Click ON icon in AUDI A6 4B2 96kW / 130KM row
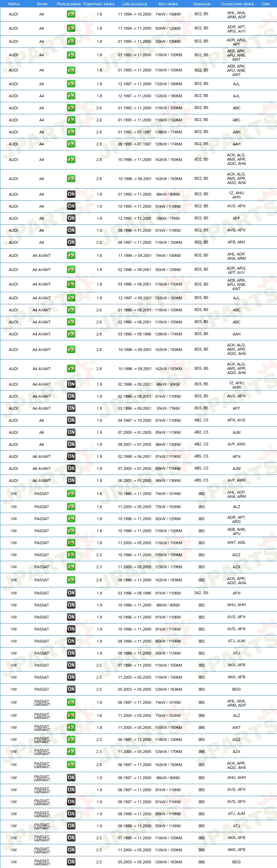The height and width of the screenshot is (868, 277). point(71,444)
